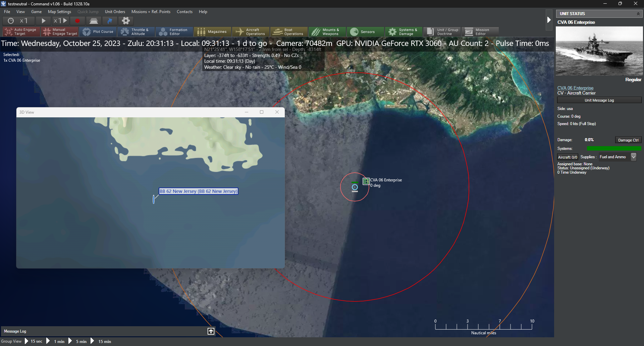This screenshot has height=346, width=644.
Task: Open Throttle & Altitude
Action: (136, 32)
